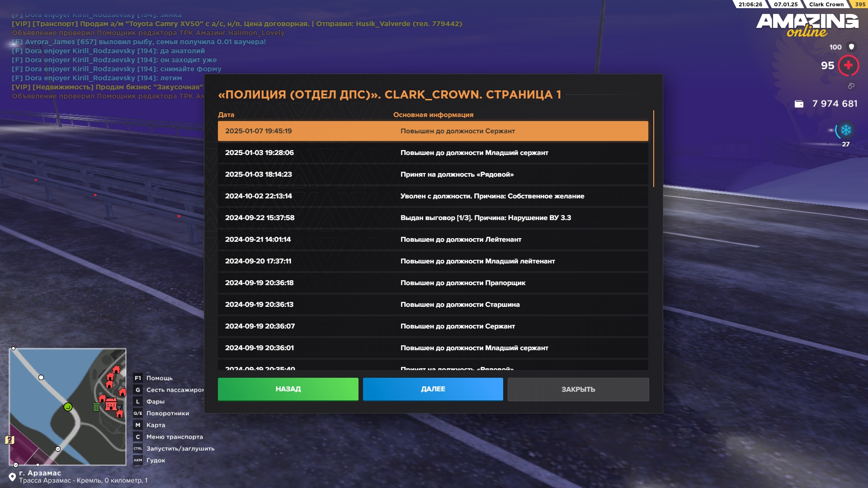Image resolution: width=868 pixels, height=488 pixels.
Task: Click the blue snowflake temperature icon
Action: coord(846,131)
